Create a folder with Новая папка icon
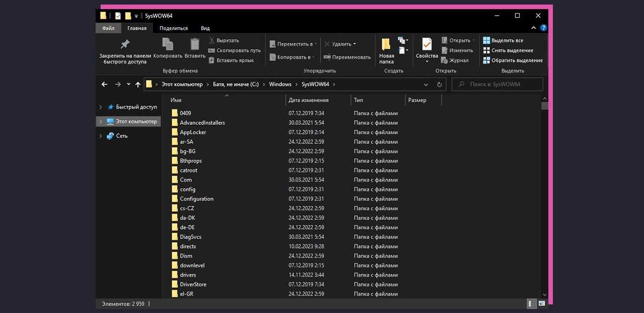The image size is (644, 313). [386, 45]
